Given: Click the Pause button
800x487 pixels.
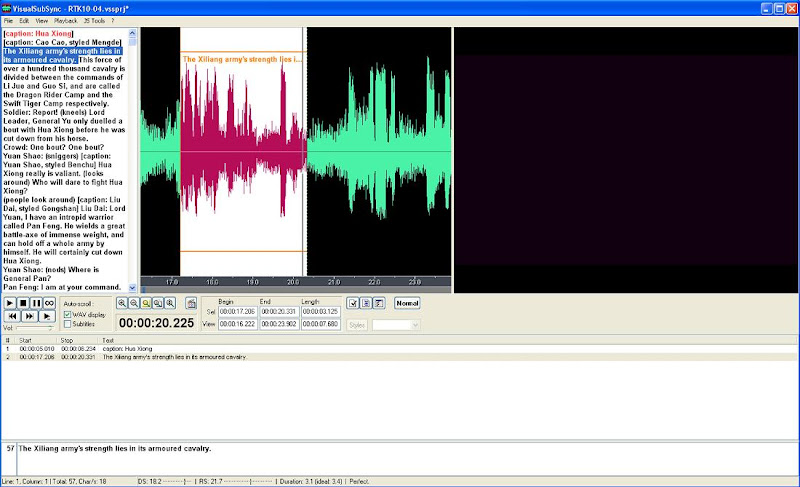Looking at the screenshot, I should coord(36,303).
